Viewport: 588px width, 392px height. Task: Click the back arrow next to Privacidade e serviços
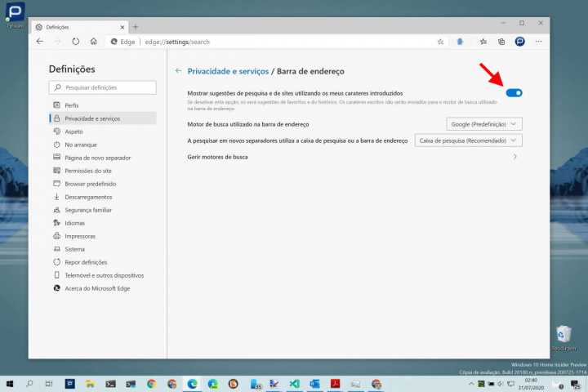point(178,71)
